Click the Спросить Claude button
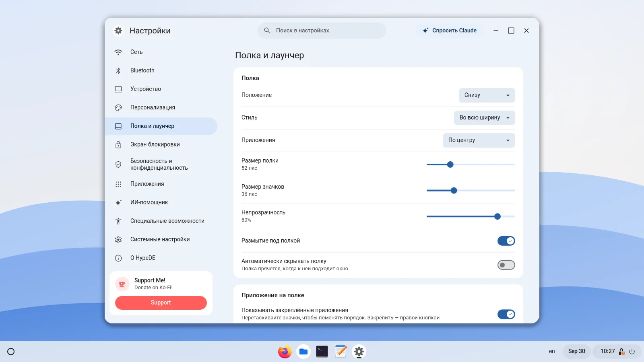The width and height of the screenshot is (644, 362). pyautogui.click(x=449, y=31)
